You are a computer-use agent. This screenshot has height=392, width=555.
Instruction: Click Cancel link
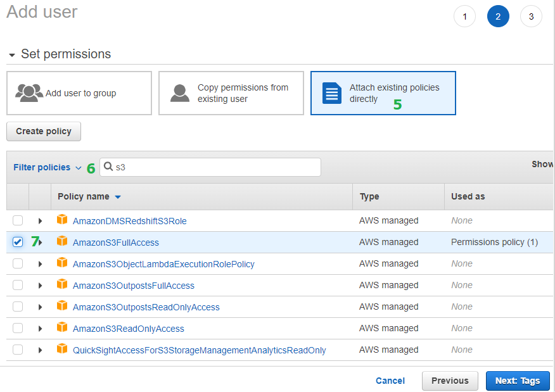tap(390, 381)
